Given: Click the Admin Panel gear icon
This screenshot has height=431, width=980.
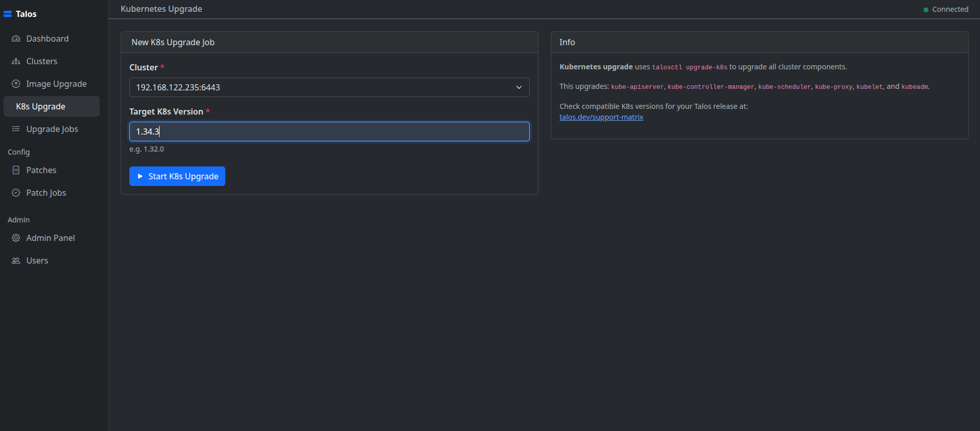Looking at the screenshot, I should [16, 238].
